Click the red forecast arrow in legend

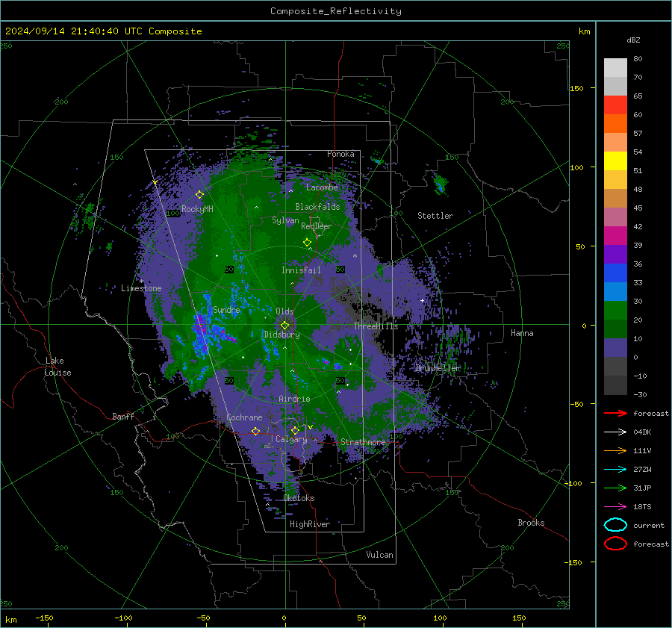[615, 413]
